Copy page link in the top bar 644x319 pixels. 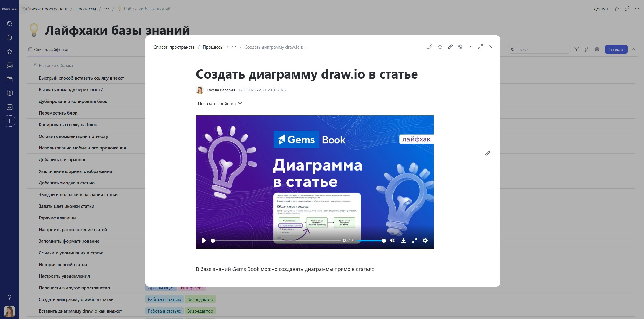pyautogui.click(x=627, y=9)
